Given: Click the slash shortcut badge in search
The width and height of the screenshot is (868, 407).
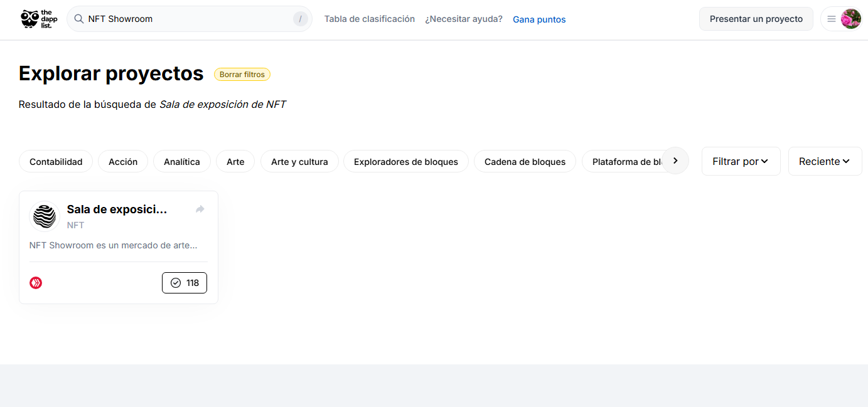Looking at the screenshot, I should [x=300, y=19].
